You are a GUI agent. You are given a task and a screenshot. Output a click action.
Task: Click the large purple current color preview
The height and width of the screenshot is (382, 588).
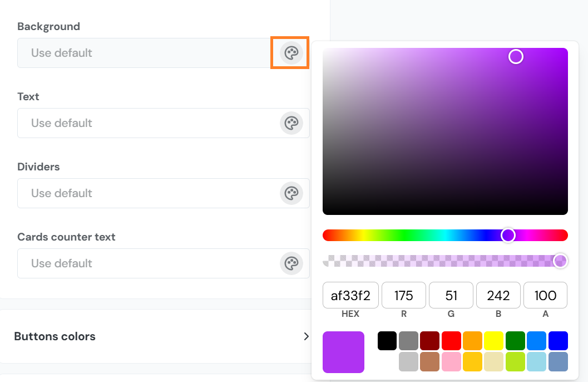coord(343,352)
